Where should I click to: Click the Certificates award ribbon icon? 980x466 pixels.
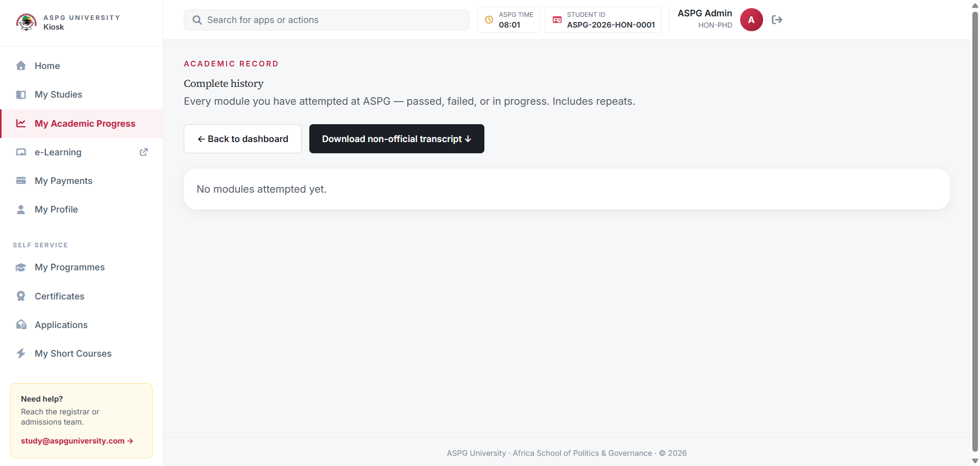coord(21,296)
